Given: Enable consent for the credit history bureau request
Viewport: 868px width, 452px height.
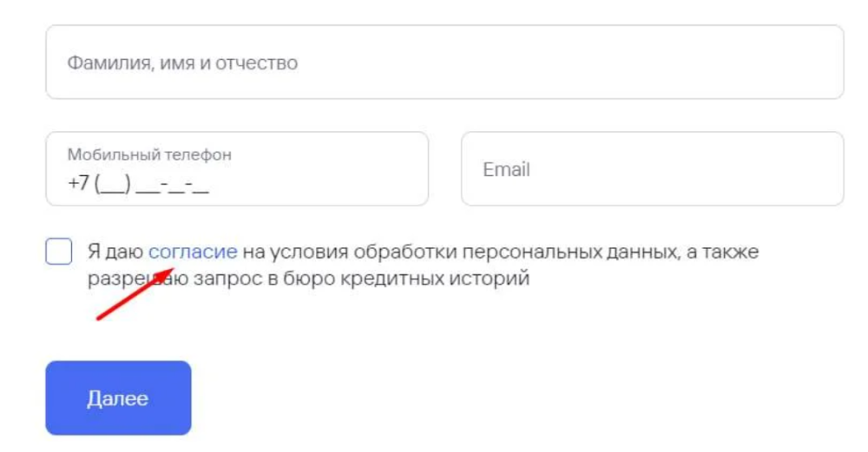Looking at the screenshot, I should (x=59, y=252).
